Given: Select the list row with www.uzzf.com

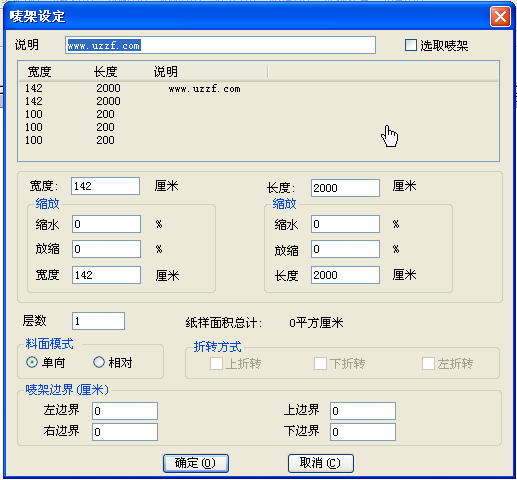Looking at the screenshot, I should click(x=258, y=88).
